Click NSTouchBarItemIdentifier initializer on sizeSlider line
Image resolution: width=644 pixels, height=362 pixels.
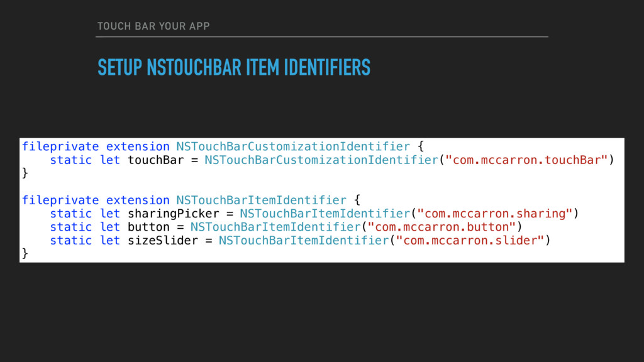(x=304, y=241)
